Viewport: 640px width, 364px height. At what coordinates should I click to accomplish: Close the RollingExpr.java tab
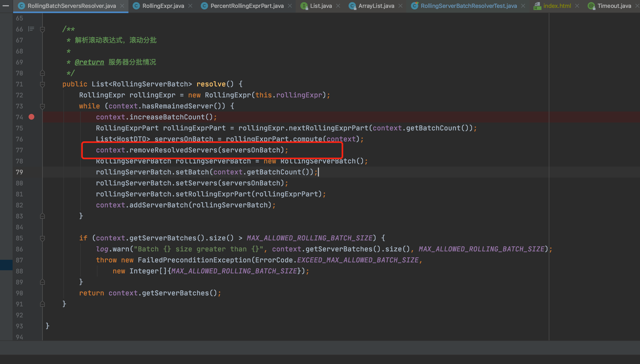tap(191, 6)
